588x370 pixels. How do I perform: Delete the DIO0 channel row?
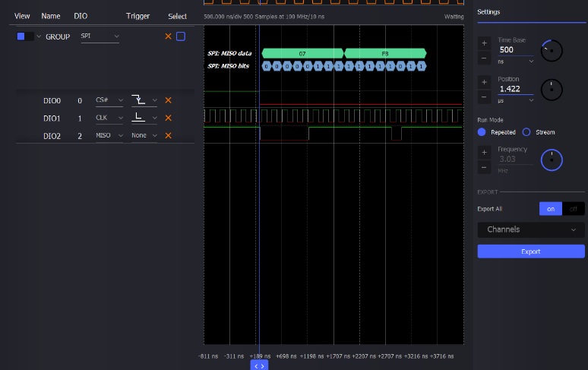169,100
